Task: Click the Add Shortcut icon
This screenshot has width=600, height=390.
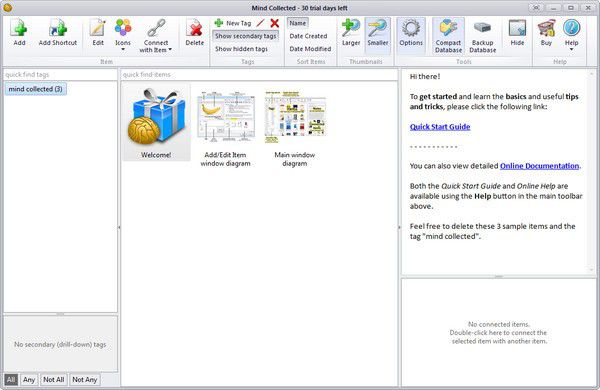Action: [57, 33]
